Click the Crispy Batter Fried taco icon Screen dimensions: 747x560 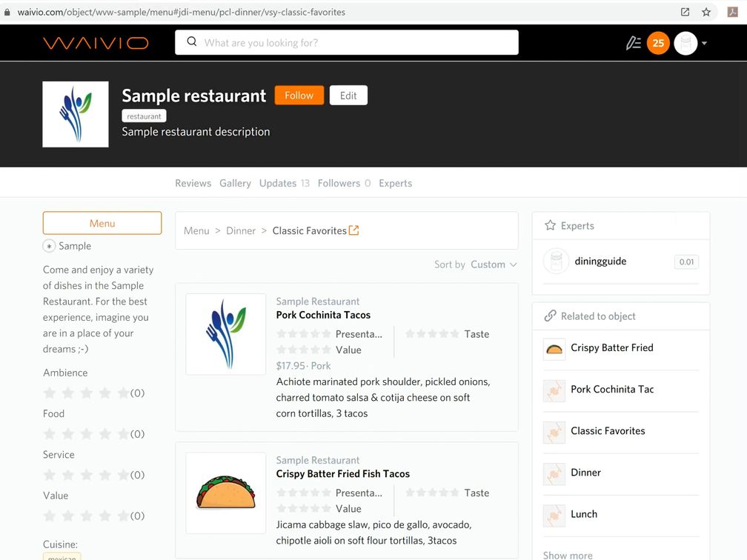click(x=554, y=349)
